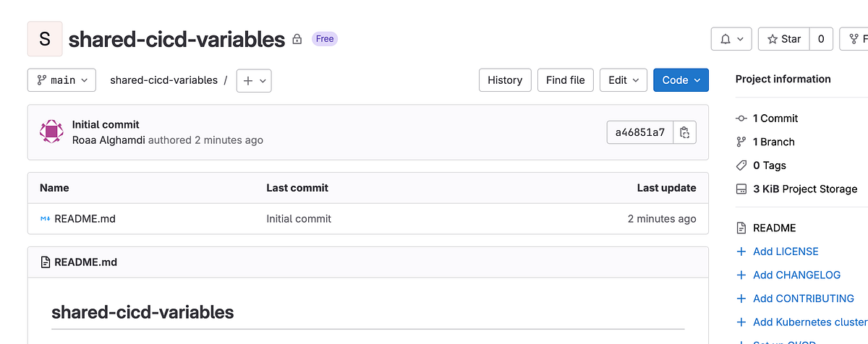Open README.md in the file table
The width and height of the screenshot is (868, 344).
85,218
